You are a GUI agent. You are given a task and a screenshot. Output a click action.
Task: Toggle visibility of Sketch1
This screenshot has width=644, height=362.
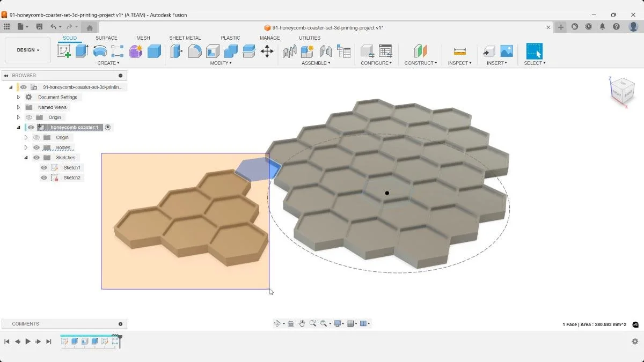43,167
